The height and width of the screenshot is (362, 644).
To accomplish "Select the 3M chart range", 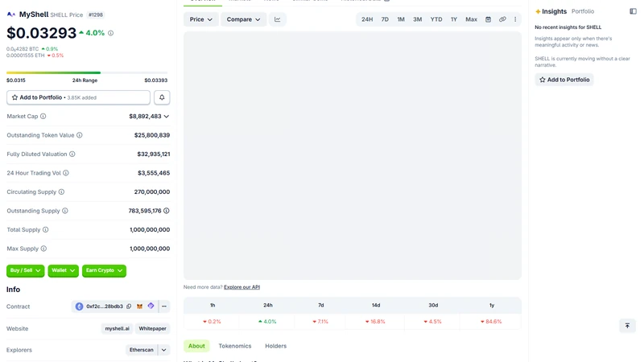I will (x=417, y=19).
